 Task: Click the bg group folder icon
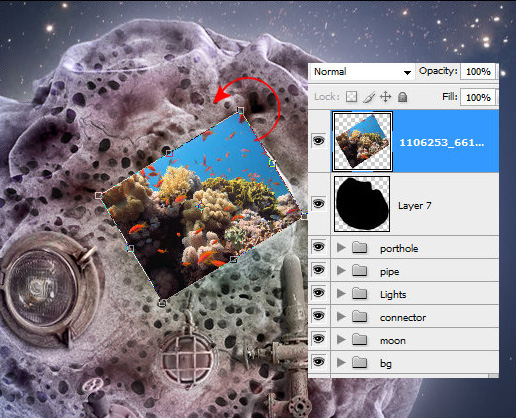tap(360, 362)
